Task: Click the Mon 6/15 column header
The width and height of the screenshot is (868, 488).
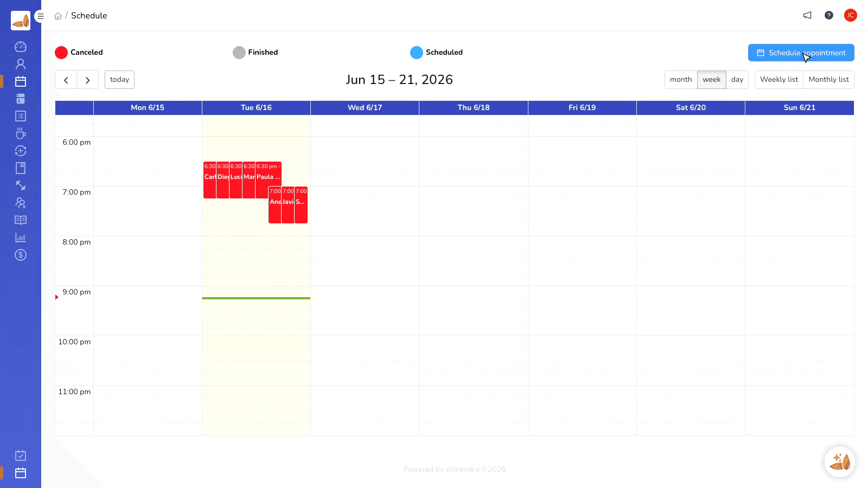Action: tap(148, 107)
